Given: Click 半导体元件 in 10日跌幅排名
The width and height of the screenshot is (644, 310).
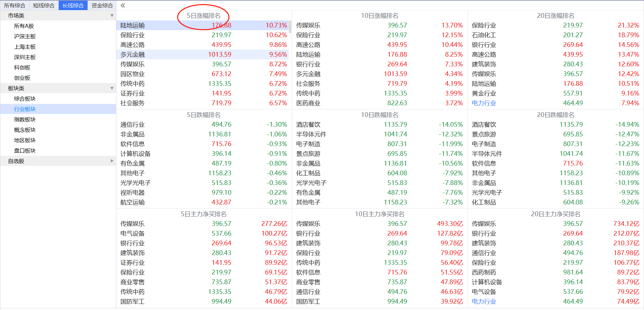Looking at the screenshot, I should 311,134.
